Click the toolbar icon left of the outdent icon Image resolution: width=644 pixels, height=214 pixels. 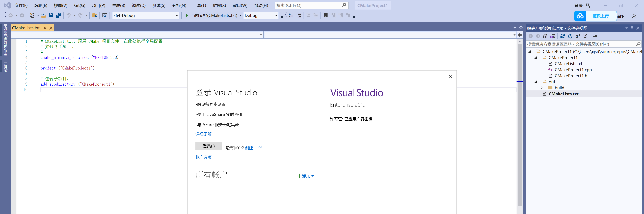(298, 15)
